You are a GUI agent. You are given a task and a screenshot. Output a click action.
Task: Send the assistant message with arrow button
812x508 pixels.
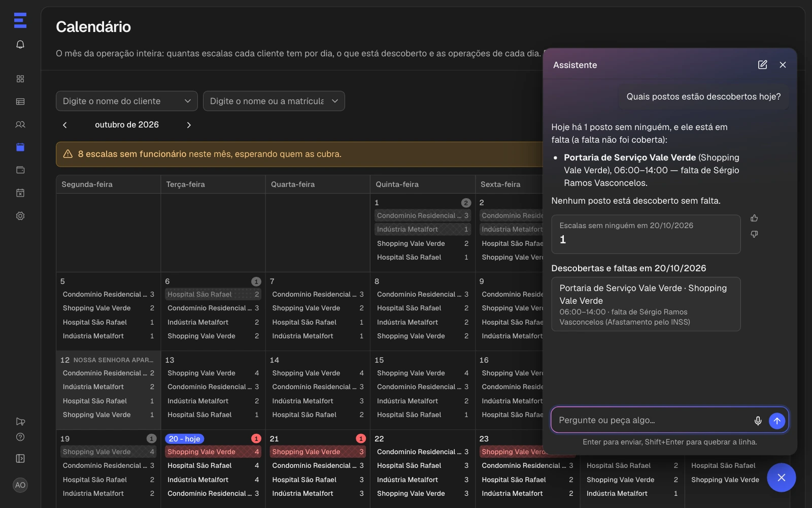point(777,421)
